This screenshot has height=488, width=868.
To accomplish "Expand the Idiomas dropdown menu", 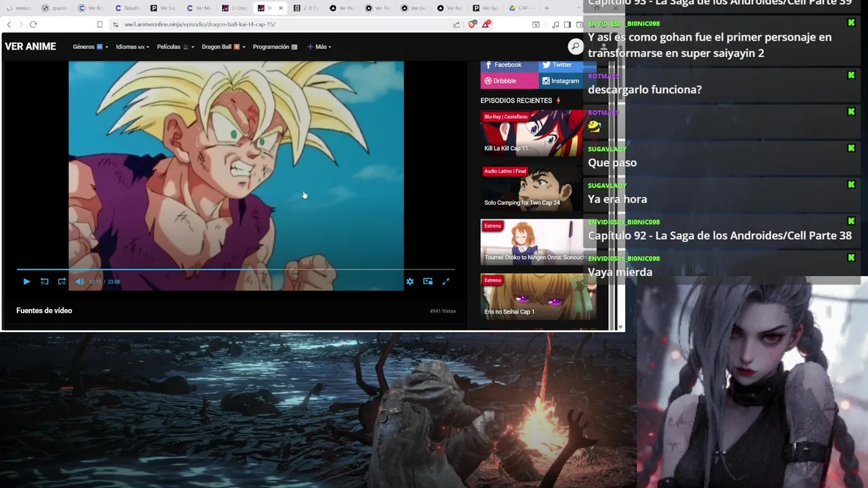I will point(132,47).
